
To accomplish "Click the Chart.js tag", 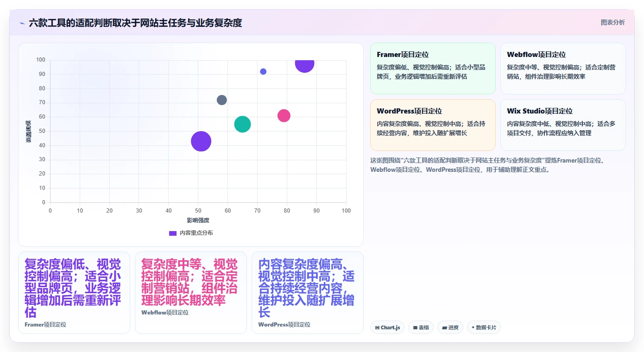I will tap(387, 327).
